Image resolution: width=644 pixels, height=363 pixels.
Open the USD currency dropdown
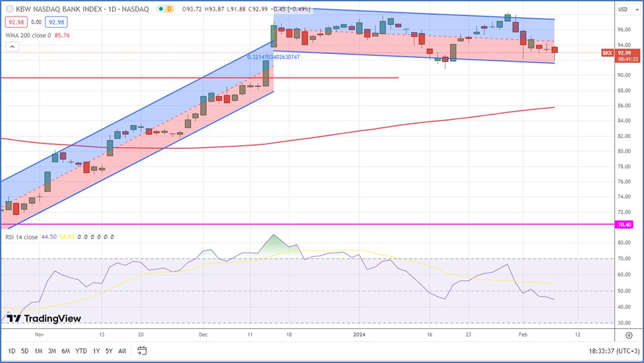point(627,9)
